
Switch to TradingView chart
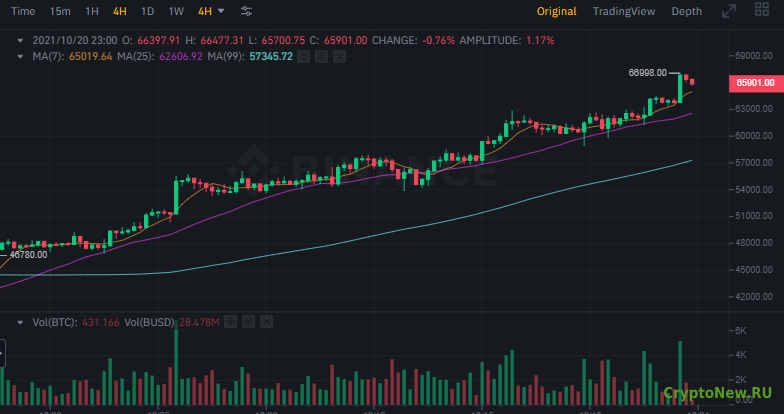pos(624,11)
